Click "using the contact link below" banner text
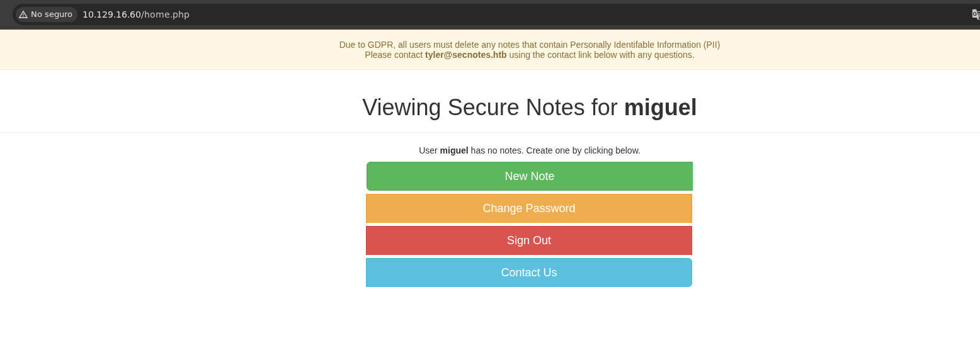 (570, 55)
